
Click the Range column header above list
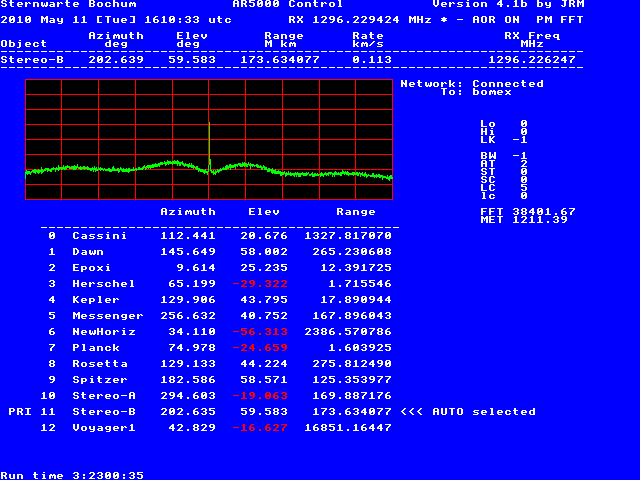click(356, 212)
